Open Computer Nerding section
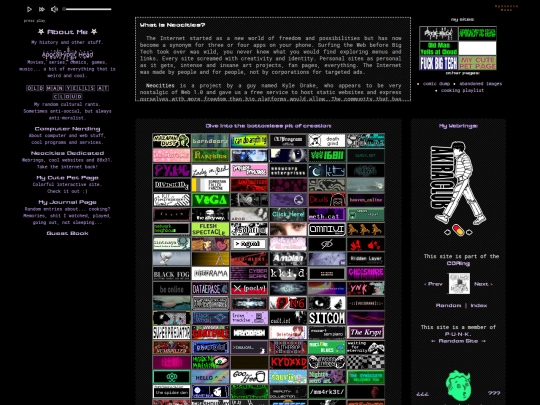 click(68, 129)
